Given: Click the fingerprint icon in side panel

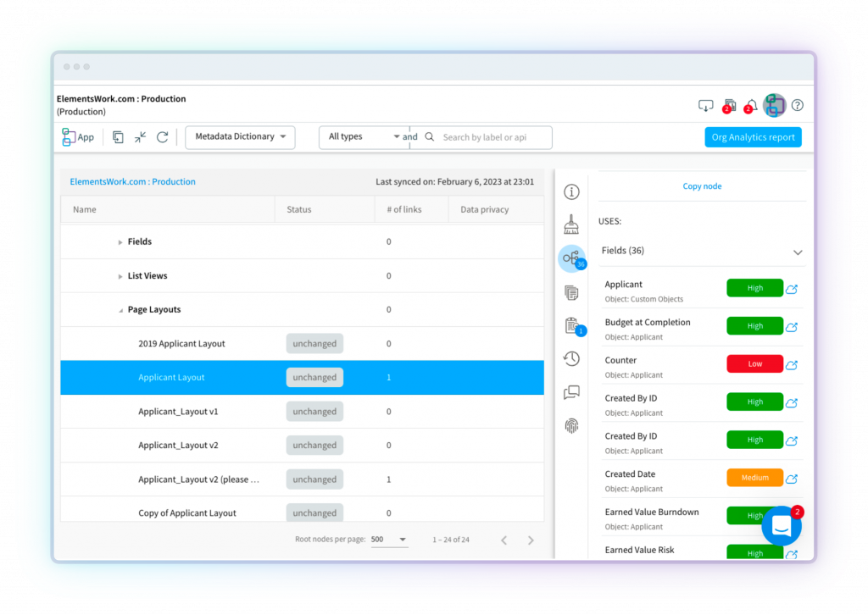Looking at the screenshot, I should pos(571,425).
